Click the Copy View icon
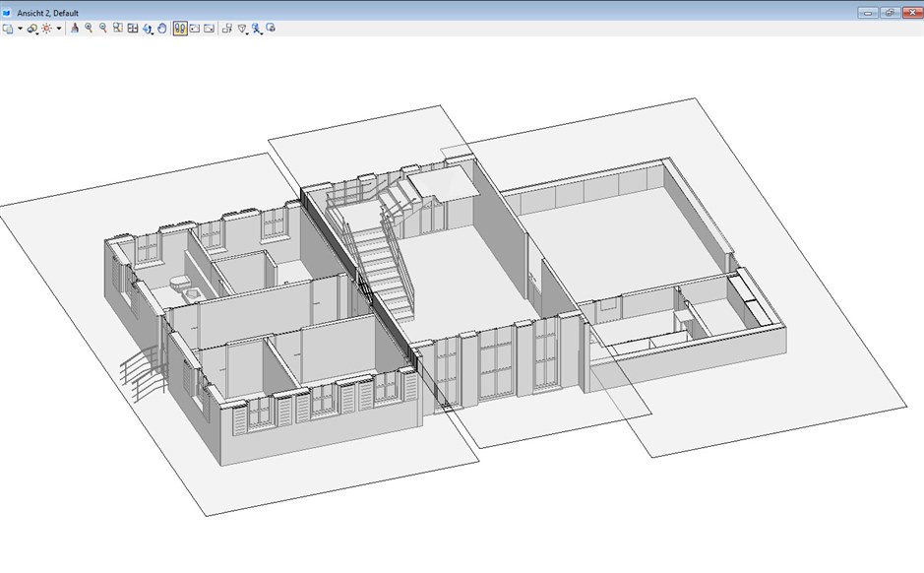The width and height of the screenshot is (924, 573). click(x=227, y=28)
